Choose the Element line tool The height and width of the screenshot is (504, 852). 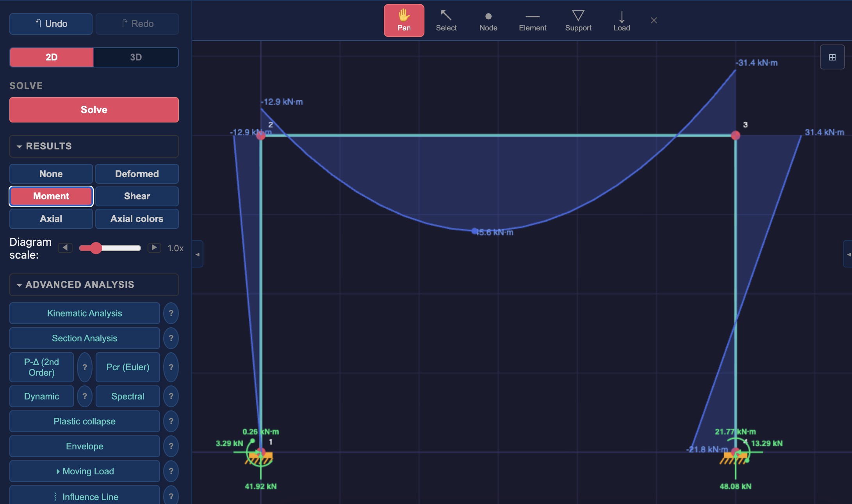click(533, 20)
